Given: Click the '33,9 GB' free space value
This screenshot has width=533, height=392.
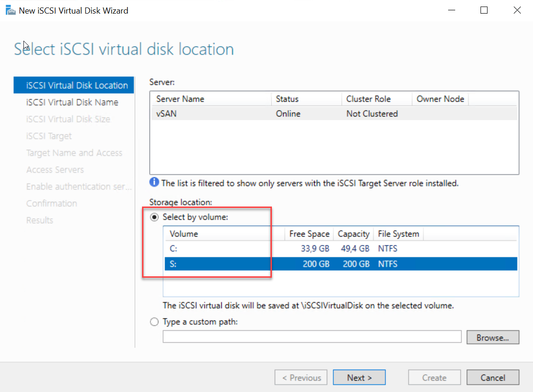Looking at the screenshot, I should pyautogui.click(x=315, y=249).
